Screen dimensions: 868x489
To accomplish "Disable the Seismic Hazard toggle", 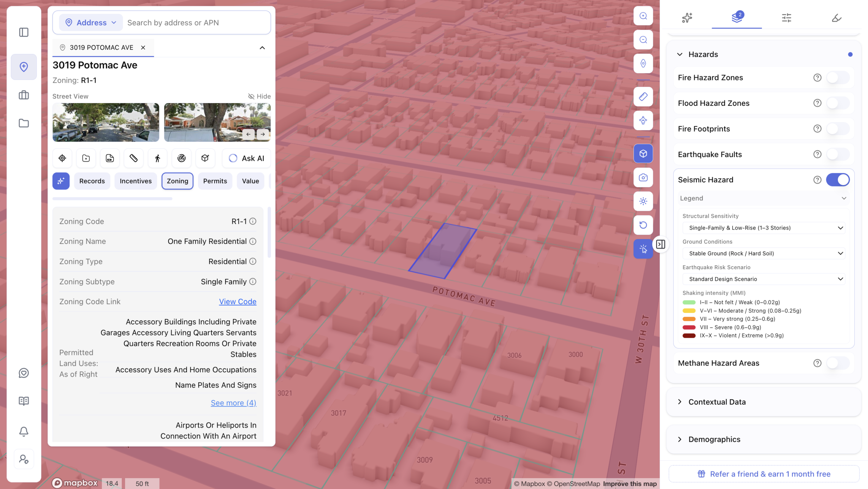I will [838, 180].
